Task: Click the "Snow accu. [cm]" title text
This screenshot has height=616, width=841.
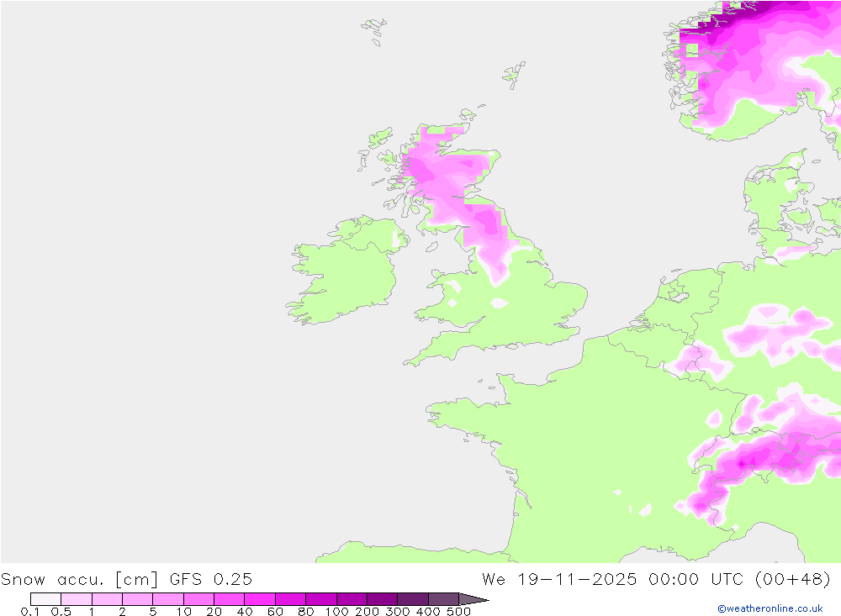Action: [79, 580]
